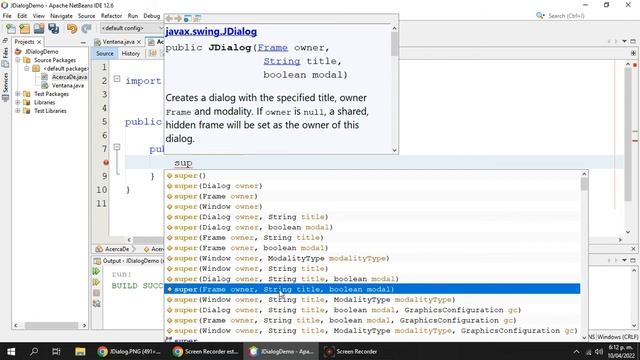The height and width of the screenshot is (360, 640).
Task: Switch to Screen Recorder taskbar app
Action: [351, 351]
